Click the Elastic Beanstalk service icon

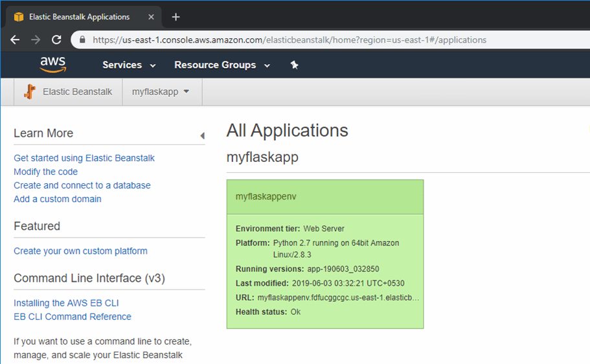click(x=29, y=92)
